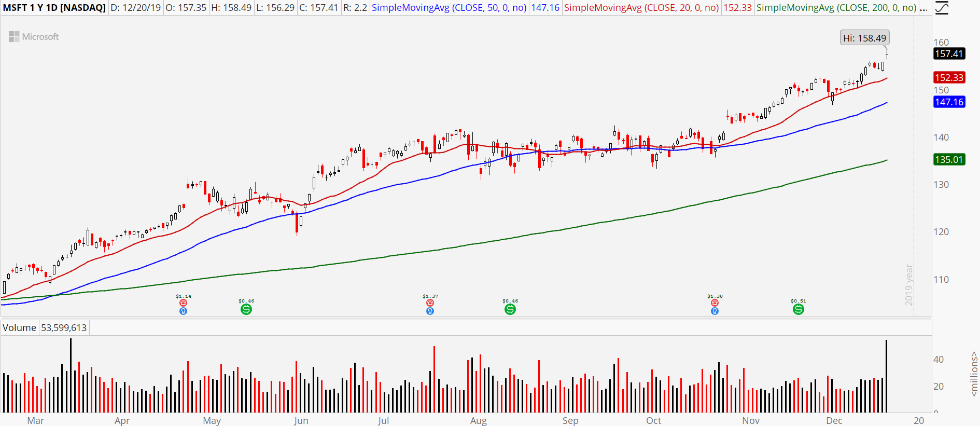This screenshot has width=980, height=426.
Task: Click the Aug label on time axis
Action: pyautogui.click(x=479, y=421)
